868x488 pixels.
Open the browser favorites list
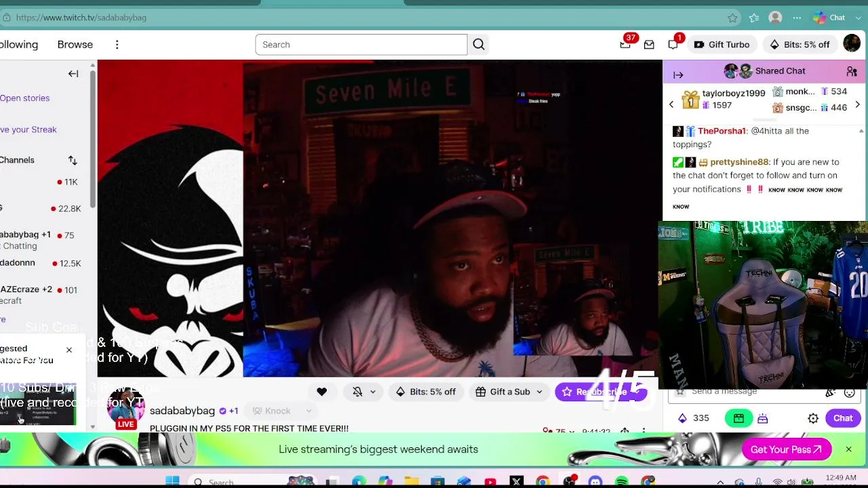[x=754, y=18]
